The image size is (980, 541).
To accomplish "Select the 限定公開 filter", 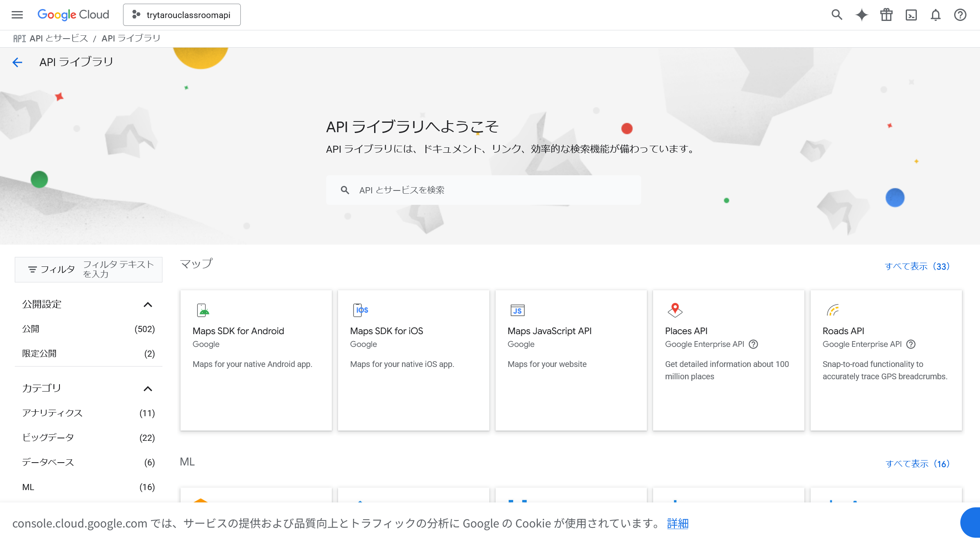I will click(39, 353).
